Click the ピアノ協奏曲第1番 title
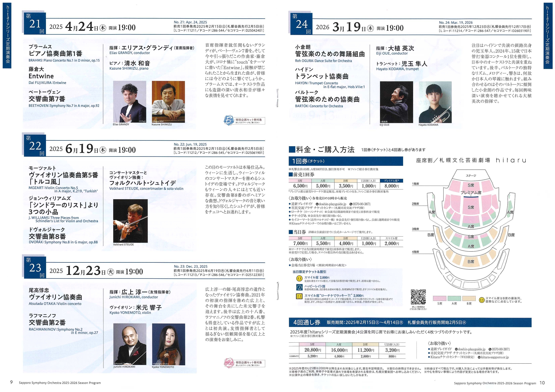Viewport: 555px width, 392px height. (x=56, y=53)
